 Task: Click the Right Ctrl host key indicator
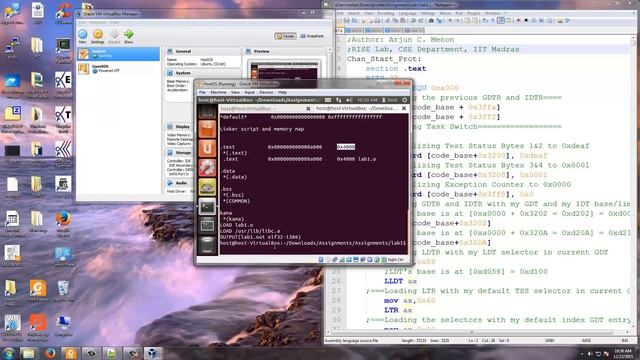coord(395,260)
